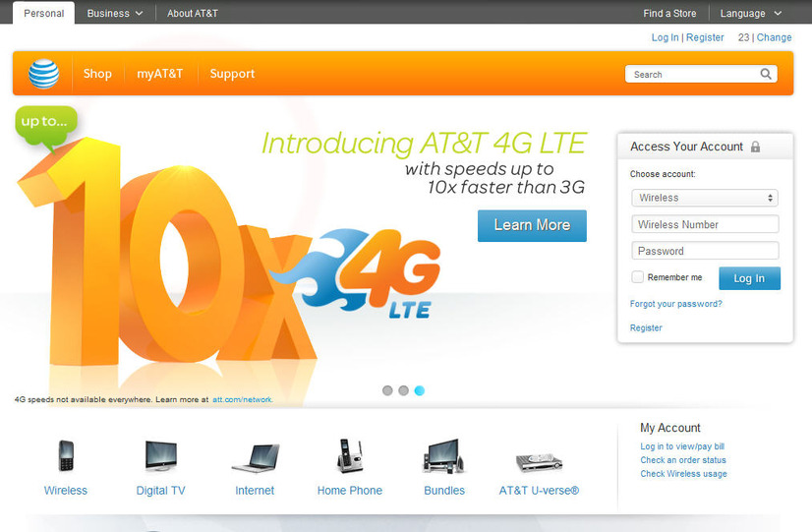Click the Digital TV monitor icon

coord(160,455)
